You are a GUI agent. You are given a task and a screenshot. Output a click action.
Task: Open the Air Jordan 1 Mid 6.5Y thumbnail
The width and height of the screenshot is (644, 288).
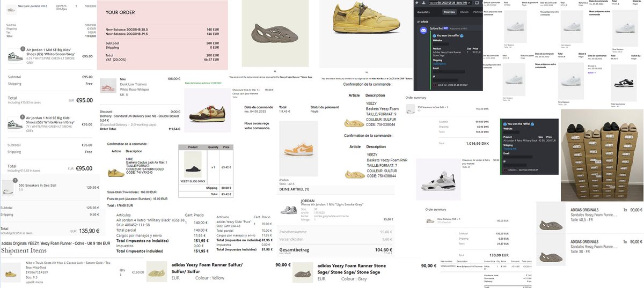(16, 56)
